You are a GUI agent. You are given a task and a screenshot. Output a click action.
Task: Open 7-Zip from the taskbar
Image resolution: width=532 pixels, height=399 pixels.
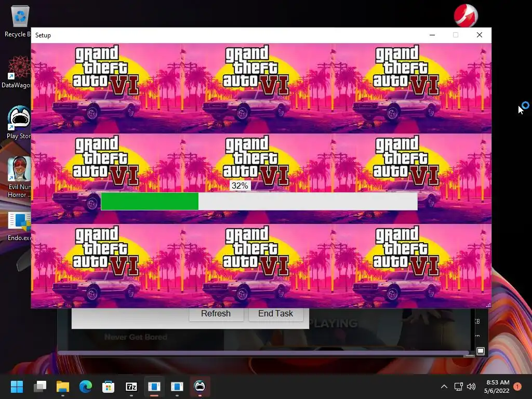point(131,387)
